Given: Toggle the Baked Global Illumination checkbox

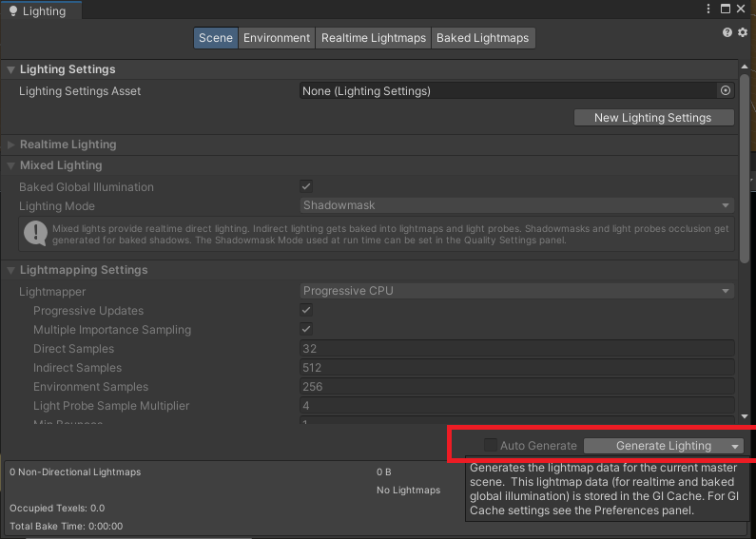Looking at the screenshot, I should 306,187.
